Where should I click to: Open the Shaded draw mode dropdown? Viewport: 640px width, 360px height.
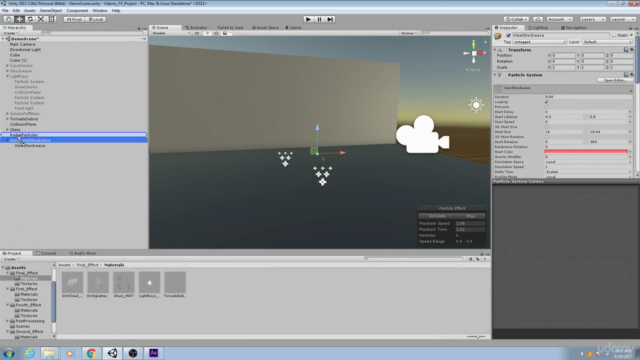point(170,33)
